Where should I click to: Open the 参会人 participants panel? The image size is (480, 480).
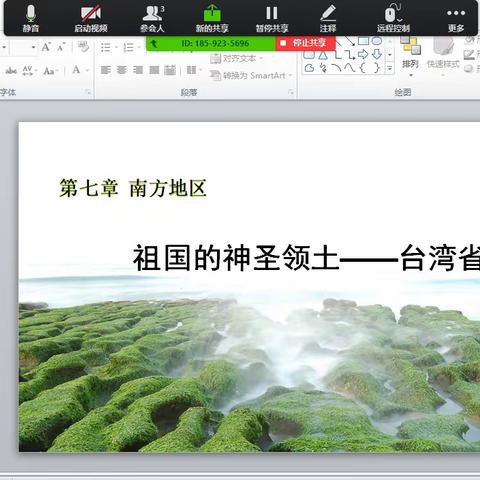(x=152, y=18)
